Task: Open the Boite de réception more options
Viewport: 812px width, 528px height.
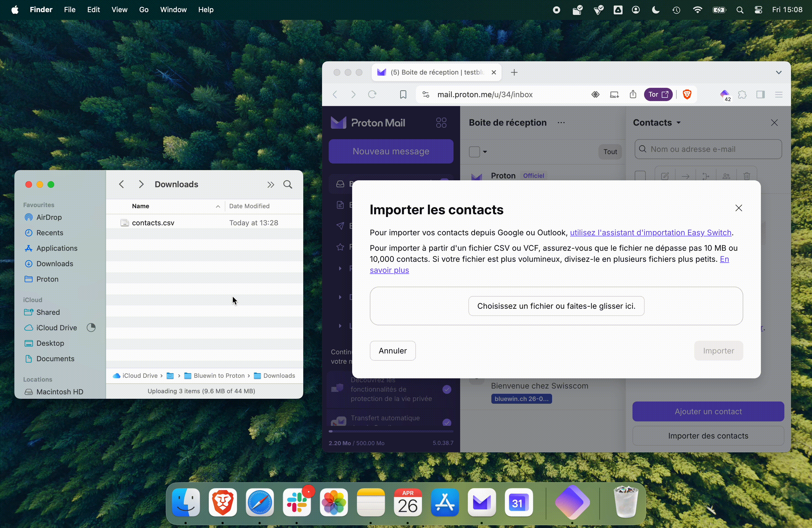Action: pyautogui.click(x=561, y=123)
